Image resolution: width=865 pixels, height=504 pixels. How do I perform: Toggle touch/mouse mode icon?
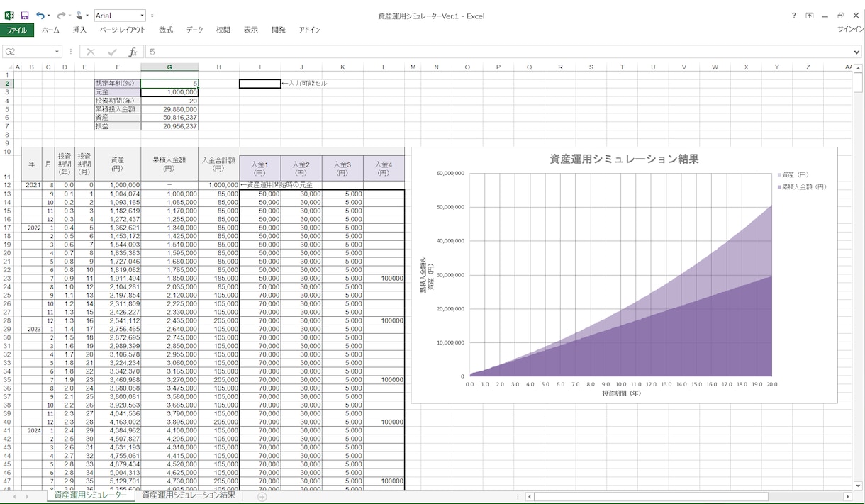[79, 16]
